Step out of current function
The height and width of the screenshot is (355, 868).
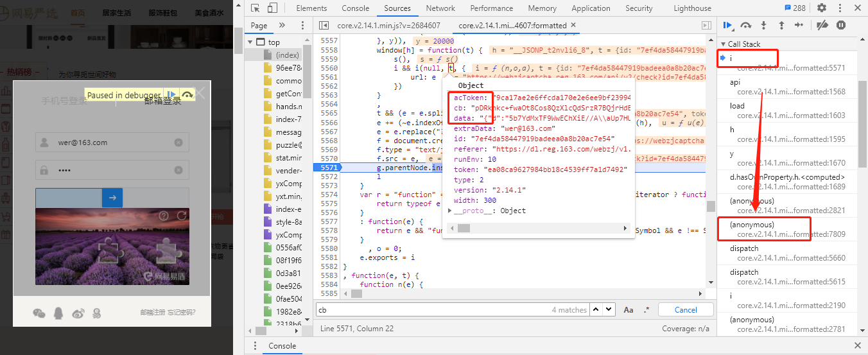click(781, 25)
